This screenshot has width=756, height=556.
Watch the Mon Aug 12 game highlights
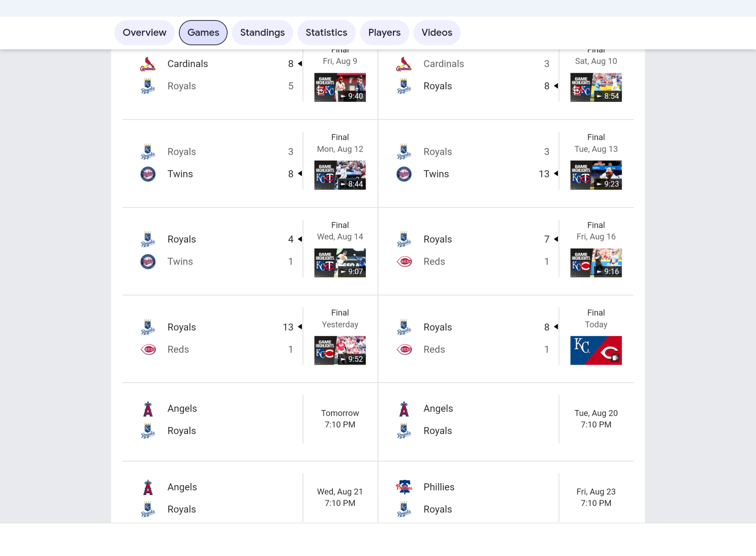tap(340, 175)
